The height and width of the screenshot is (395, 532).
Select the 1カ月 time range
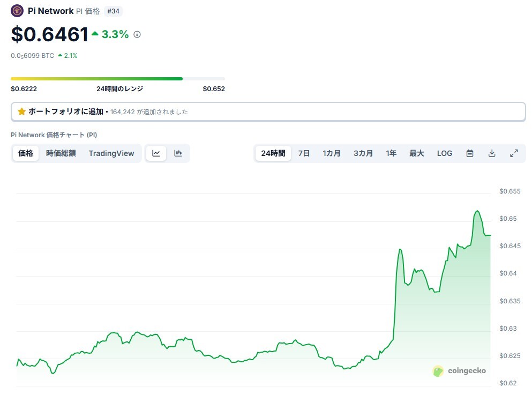tap(332, 153)
